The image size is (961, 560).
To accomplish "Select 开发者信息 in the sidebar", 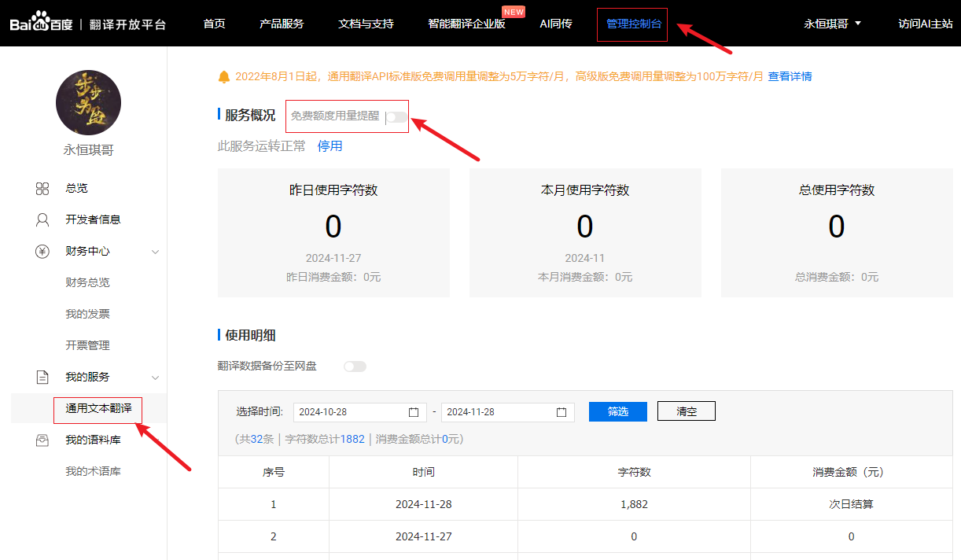I will (x=93, y=219).
